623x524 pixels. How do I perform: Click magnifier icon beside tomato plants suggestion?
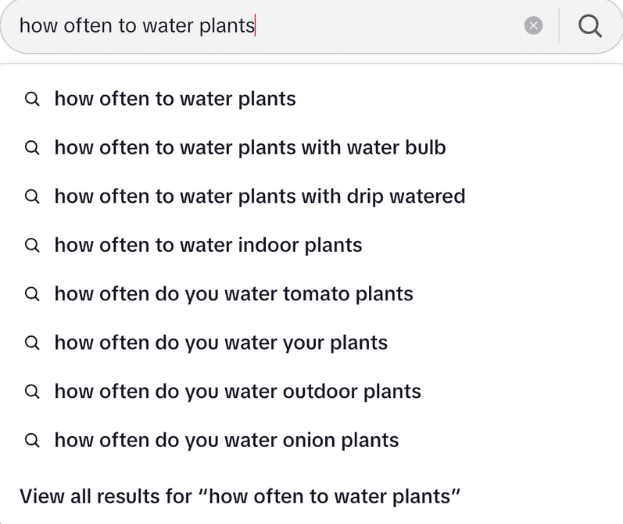32,294
